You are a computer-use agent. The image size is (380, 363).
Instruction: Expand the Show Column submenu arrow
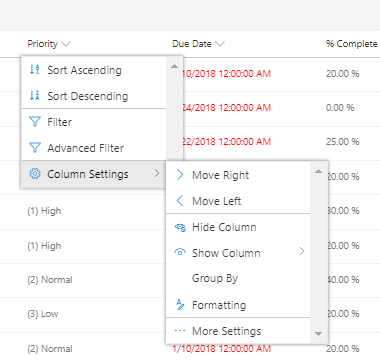click(302, 251)
